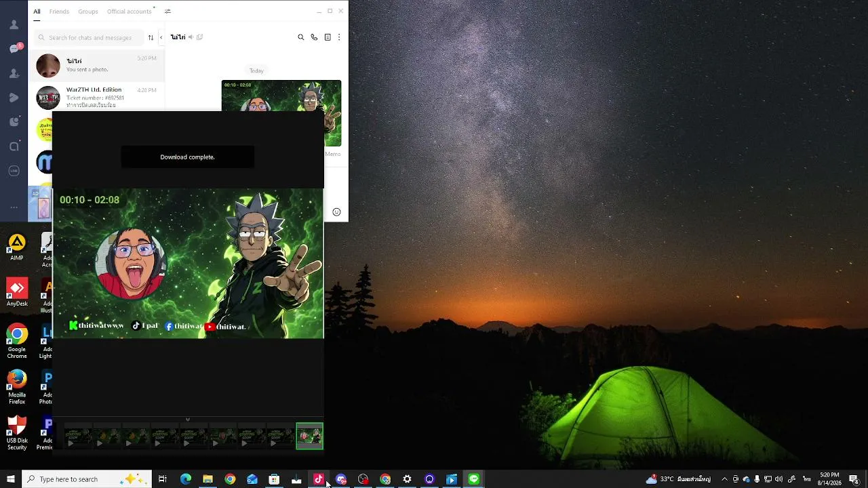The height and width of the screenshot is (488, 868).
Task: Select the first video thumbnail in viewer strip
Action: [x=78, y=436]
